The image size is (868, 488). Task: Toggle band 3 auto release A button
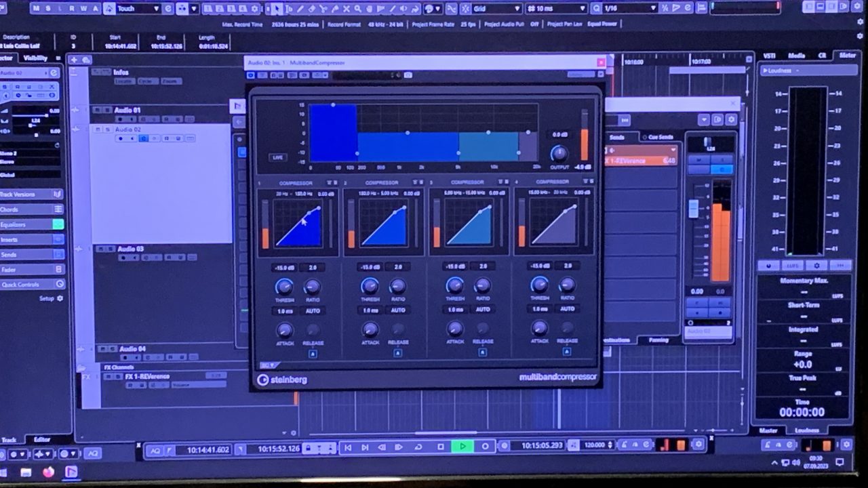click(x=483, y=352)
